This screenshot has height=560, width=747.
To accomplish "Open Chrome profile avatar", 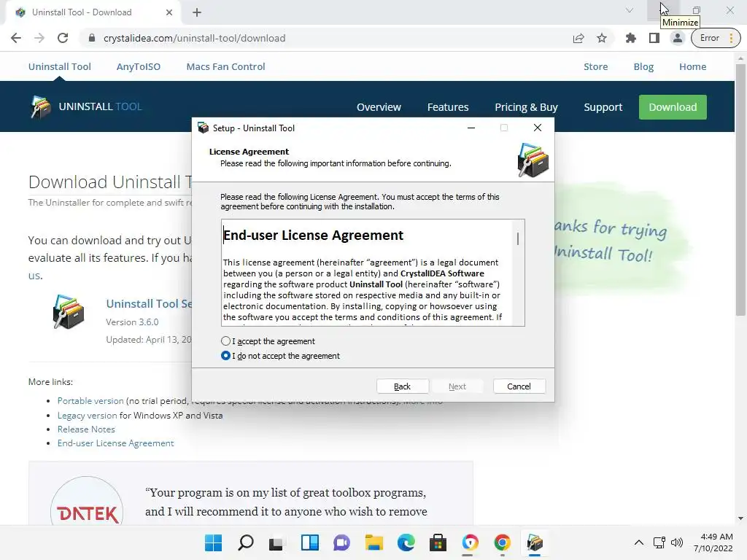I will coord(677,38).
